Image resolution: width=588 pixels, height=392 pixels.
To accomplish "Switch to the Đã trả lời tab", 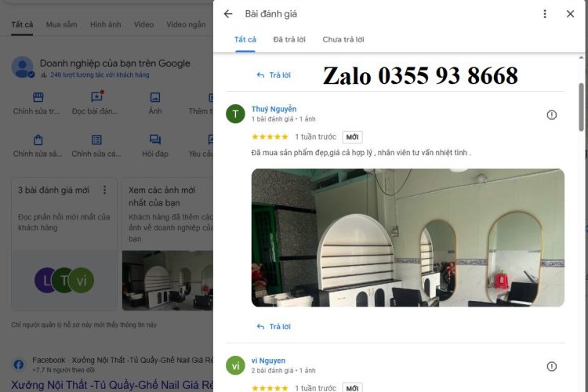I will (289, 39).
